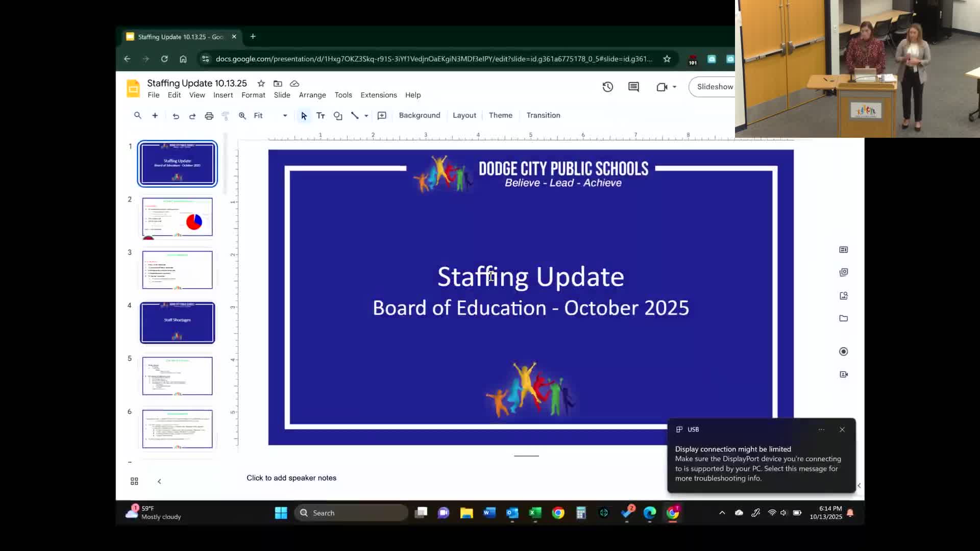Expand the video call dropdown arrow

tap(674, 87)
